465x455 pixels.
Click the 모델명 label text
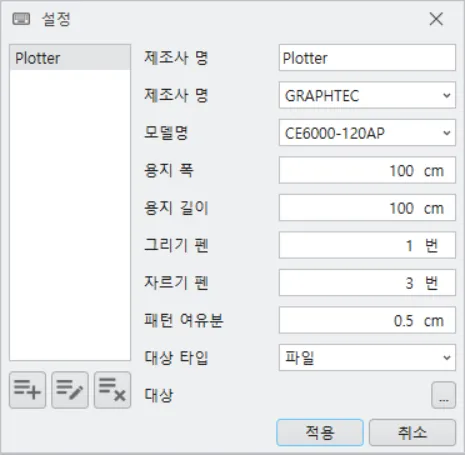tap(166, 133)
